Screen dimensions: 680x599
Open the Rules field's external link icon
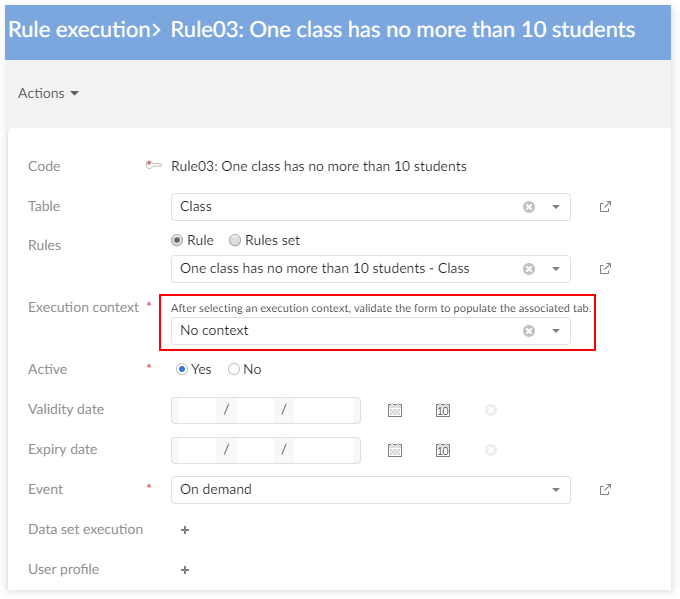(605, 269)
